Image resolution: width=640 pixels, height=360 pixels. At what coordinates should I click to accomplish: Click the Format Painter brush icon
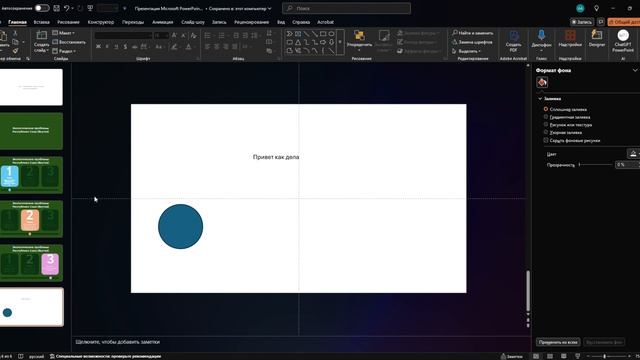pos(15,51)
